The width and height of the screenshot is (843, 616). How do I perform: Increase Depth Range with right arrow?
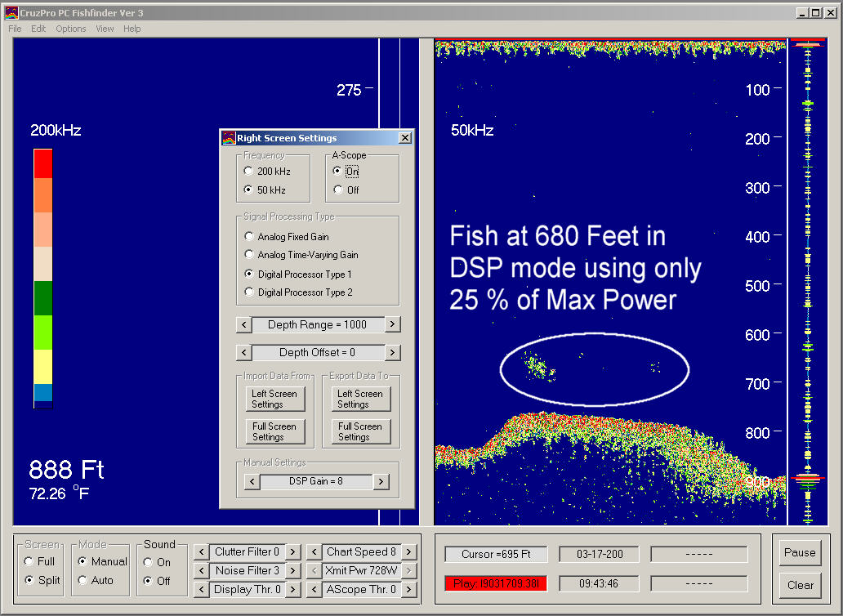coord(392,324)
